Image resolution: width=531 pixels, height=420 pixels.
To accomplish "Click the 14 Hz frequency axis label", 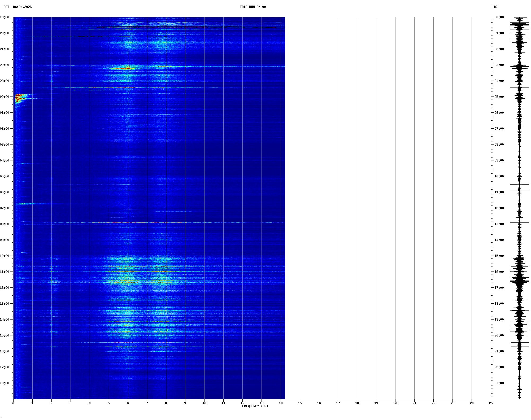I will pos(281,403).
